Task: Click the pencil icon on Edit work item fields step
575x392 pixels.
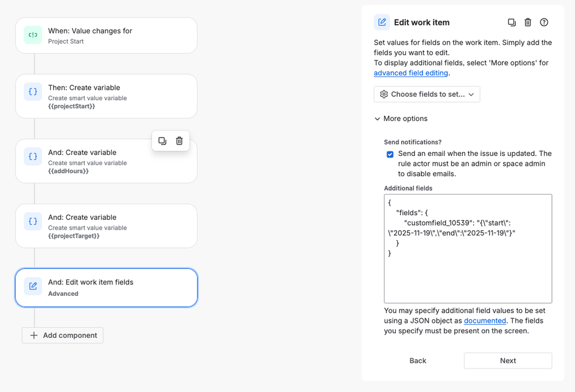Action: [33, 286]
